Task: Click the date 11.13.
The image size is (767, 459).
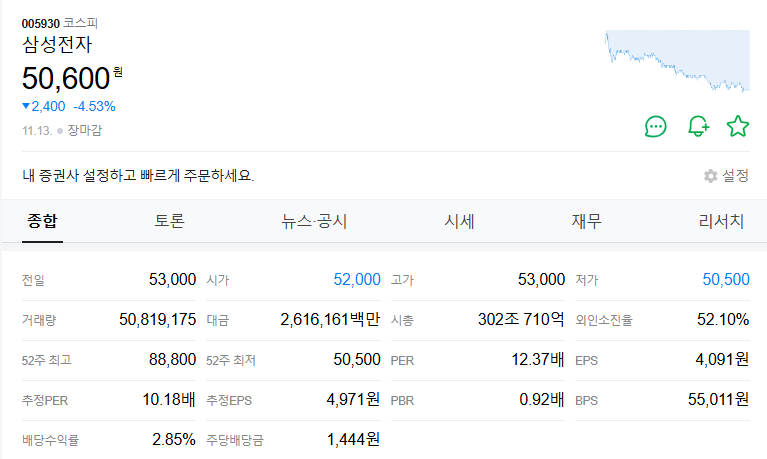Action: coord(37,131)
